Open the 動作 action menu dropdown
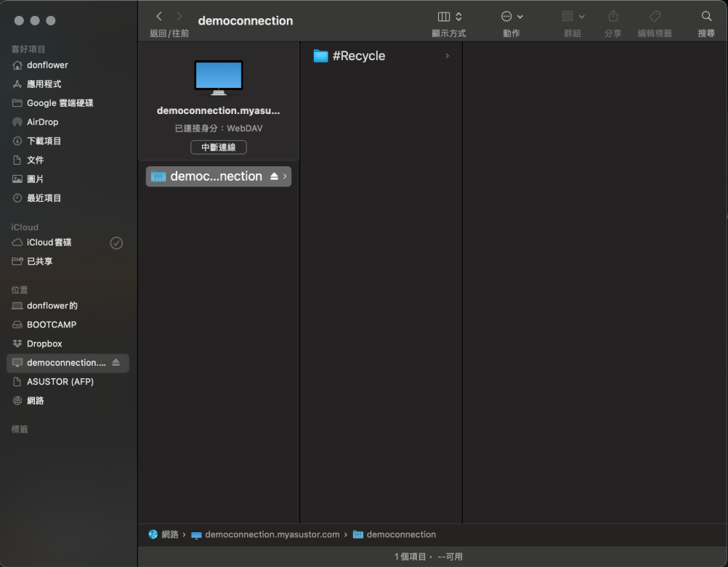 pos(511,16)
